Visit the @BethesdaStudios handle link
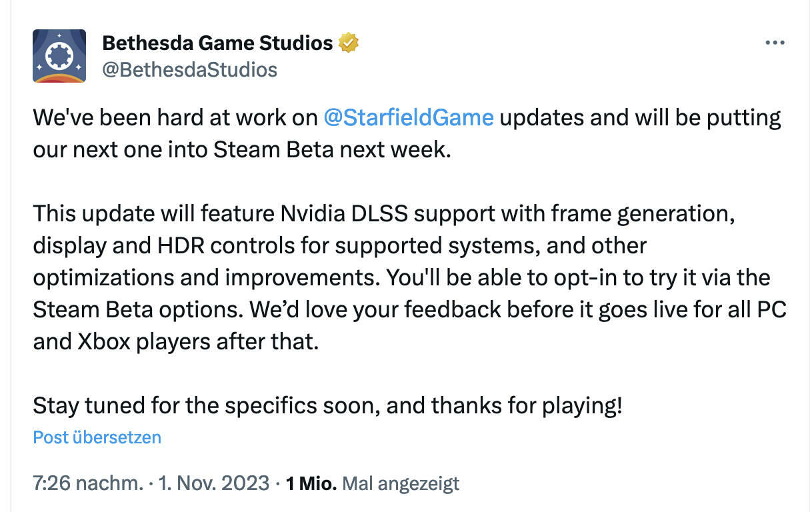The image size is (812, 512). click(x=189, y=69)
